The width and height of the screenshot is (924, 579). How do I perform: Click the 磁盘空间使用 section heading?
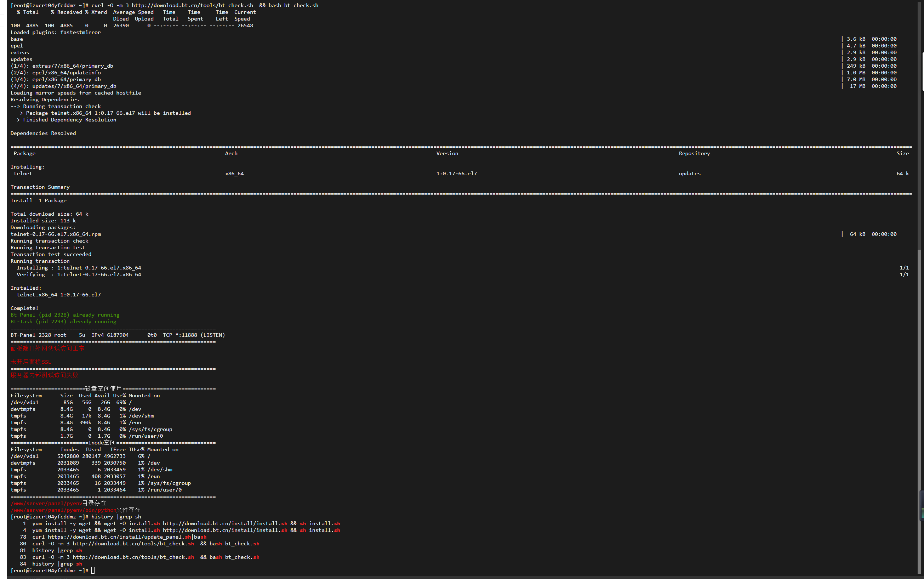(103, 389)
